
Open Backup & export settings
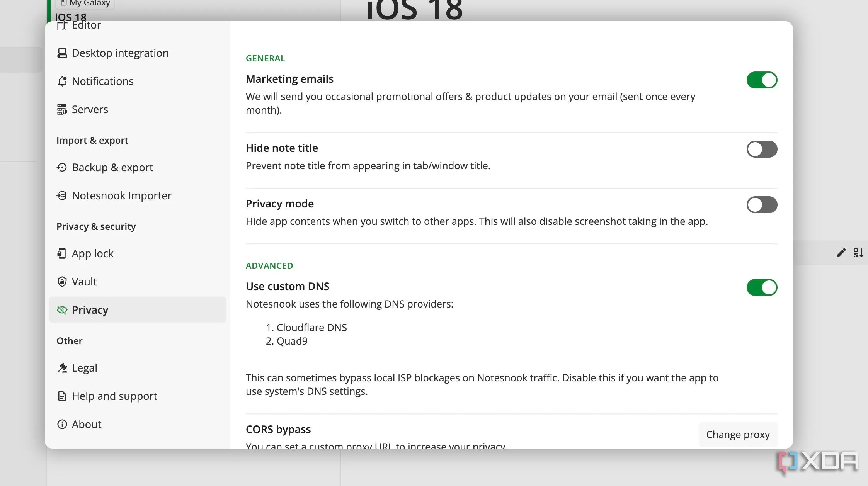(x=138, y=167)
